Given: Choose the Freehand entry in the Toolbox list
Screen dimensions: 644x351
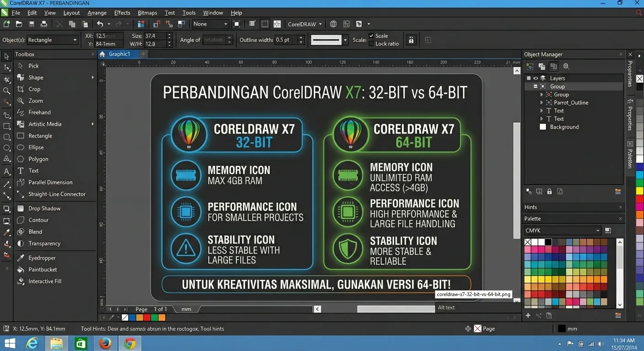Looking at the screenshot, I should [x=55, y=112].
